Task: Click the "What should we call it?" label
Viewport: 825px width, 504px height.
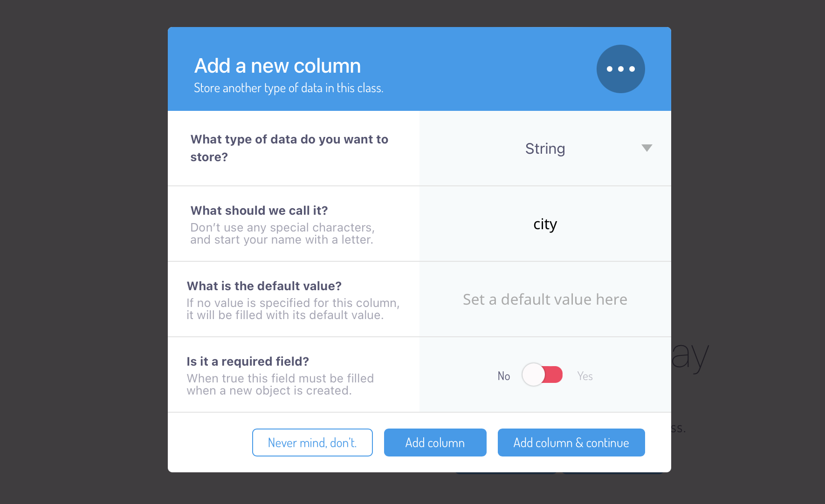Action: 259,211
